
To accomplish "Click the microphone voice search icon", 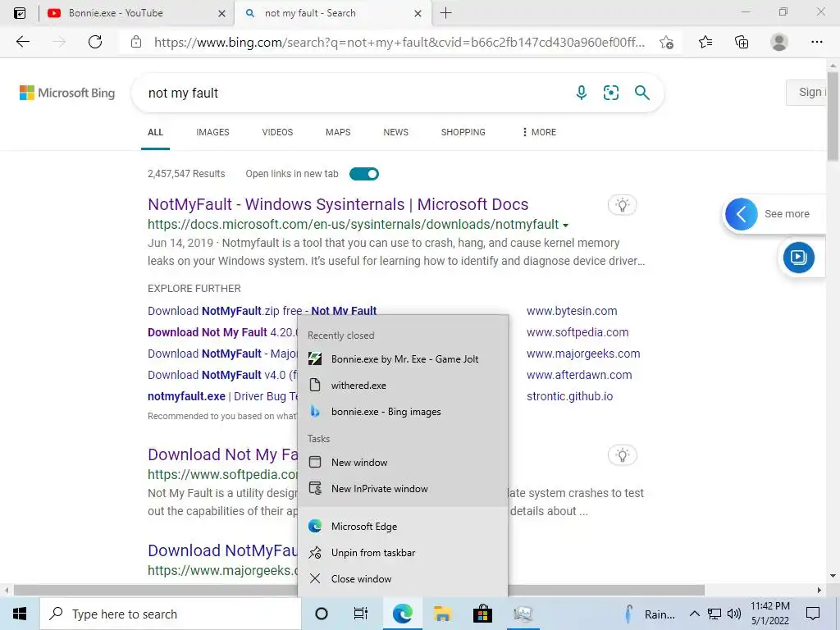I will tap(582, 93).
